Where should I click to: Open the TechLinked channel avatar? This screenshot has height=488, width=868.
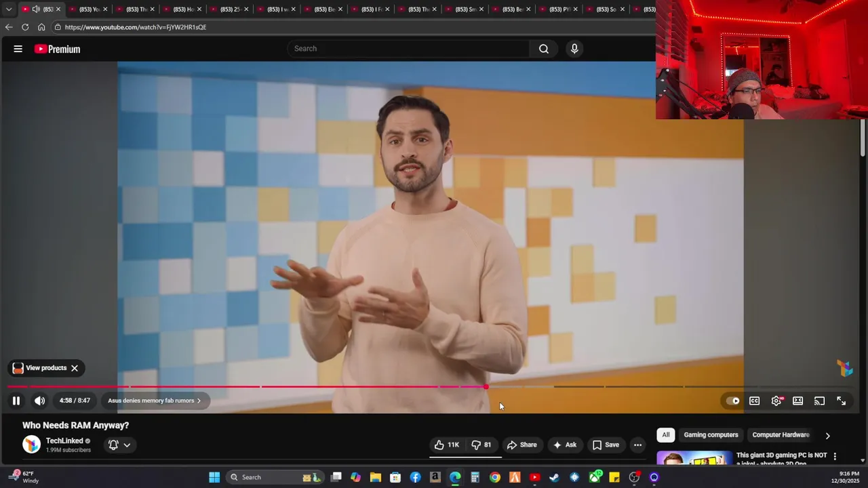(31, 445)
